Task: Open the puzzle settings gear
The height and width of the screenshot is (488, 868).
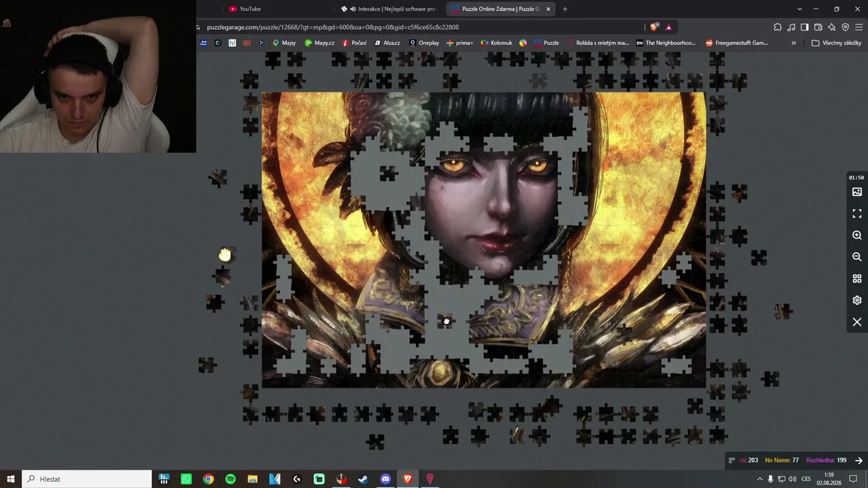Action: 857,300
